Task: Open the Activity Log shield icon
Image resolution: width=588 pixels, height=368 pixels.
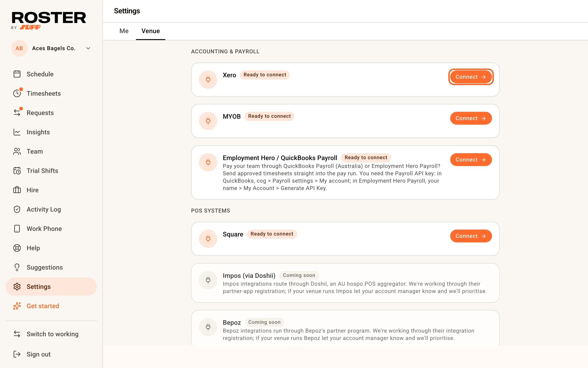Action: (x=17, y=209)
